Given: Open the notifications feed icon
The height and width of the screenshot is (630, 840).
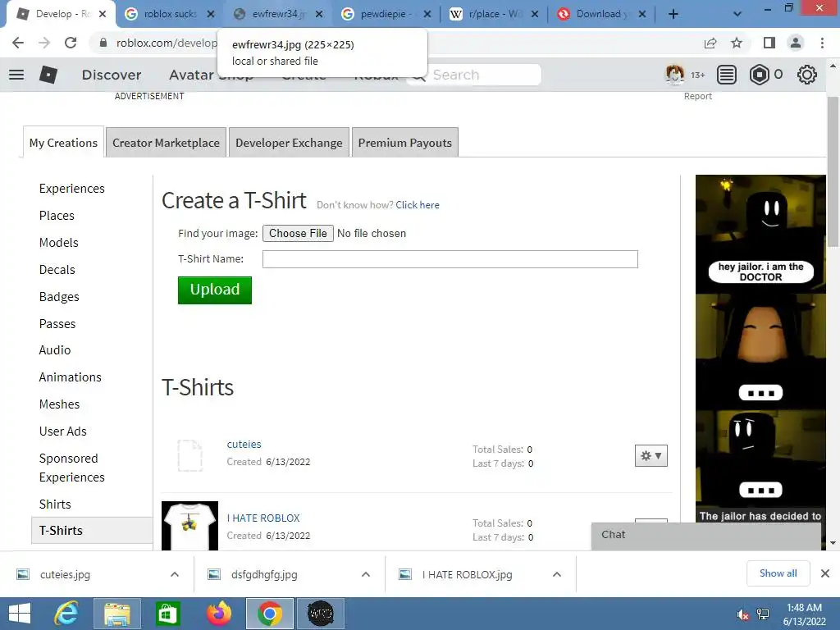Looking at the screenshot, I should click(x=727, y=75).
